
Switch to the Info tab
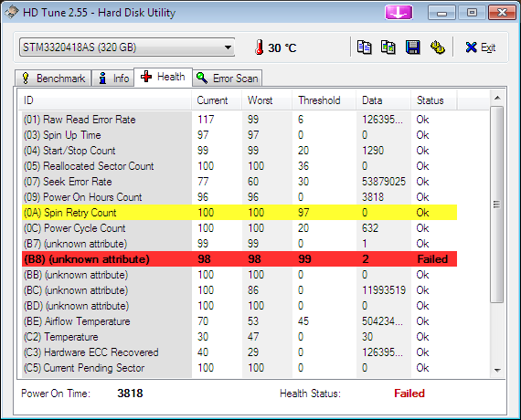click(113, 79)
